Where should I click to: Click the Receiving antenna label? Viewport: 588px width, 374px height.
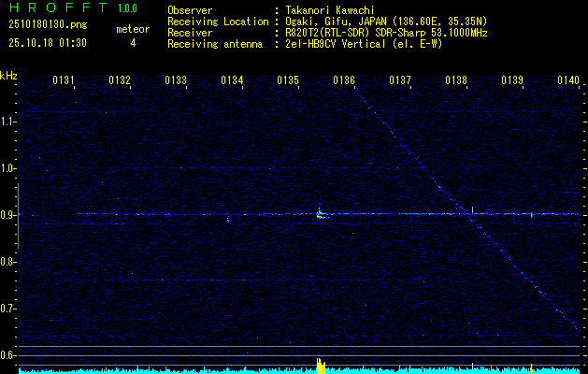[215, 44]
